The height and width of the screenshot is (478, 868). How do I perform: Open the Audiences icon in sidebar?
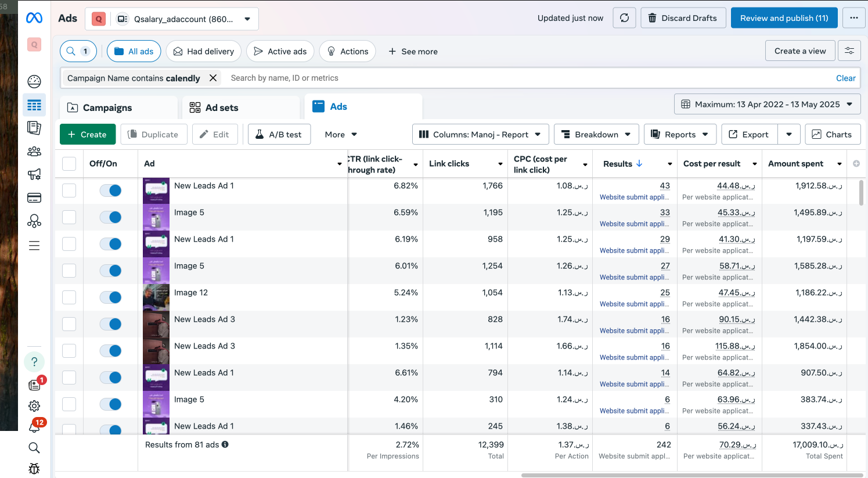click(x=34, y=152)
